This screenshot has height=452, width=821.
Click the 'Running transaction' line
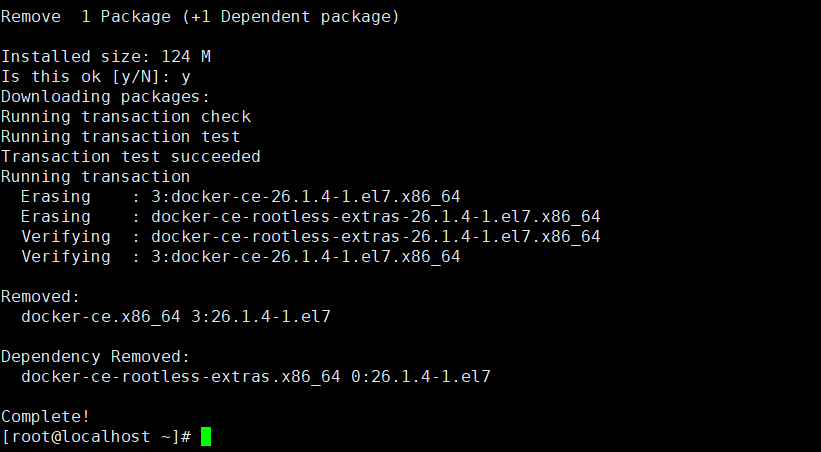[95, 177]
